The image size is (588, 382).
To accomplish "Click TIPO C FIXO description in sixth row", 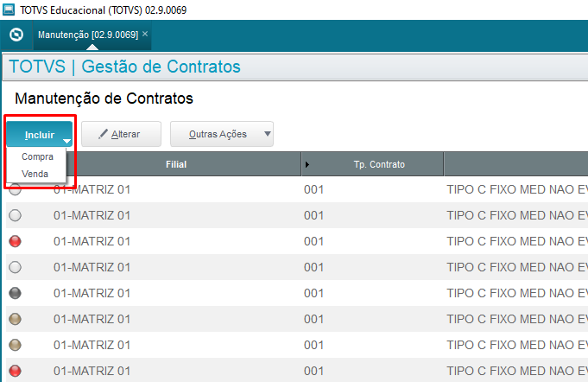I will point(517,319).
